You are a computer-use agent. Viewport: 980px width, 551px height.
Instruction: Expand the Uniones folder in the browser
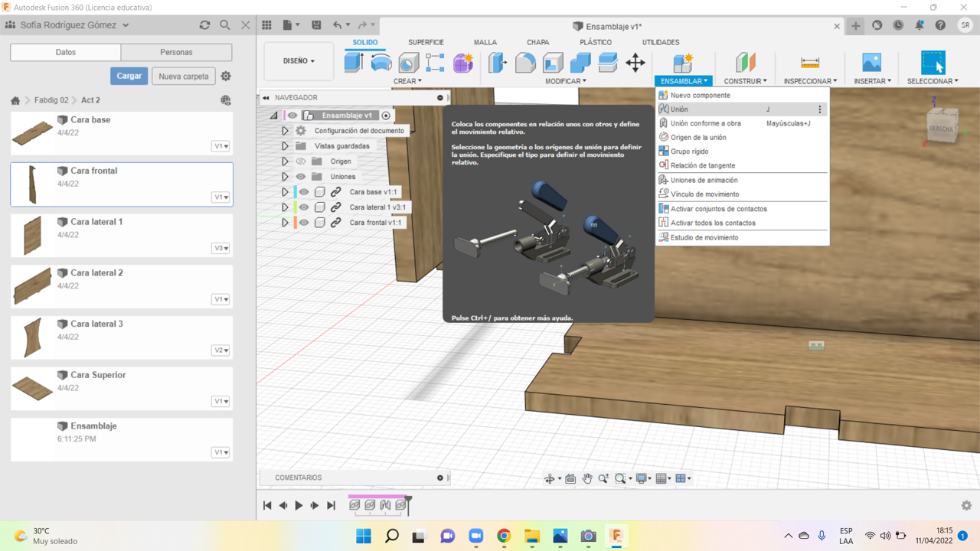point(285,177)
